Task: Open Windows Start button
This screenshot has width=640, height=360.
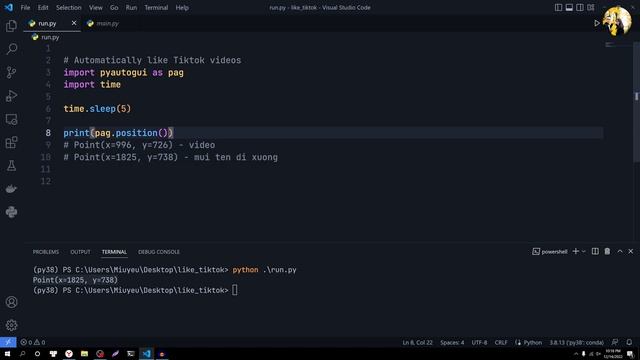Action: pos(7,354)
